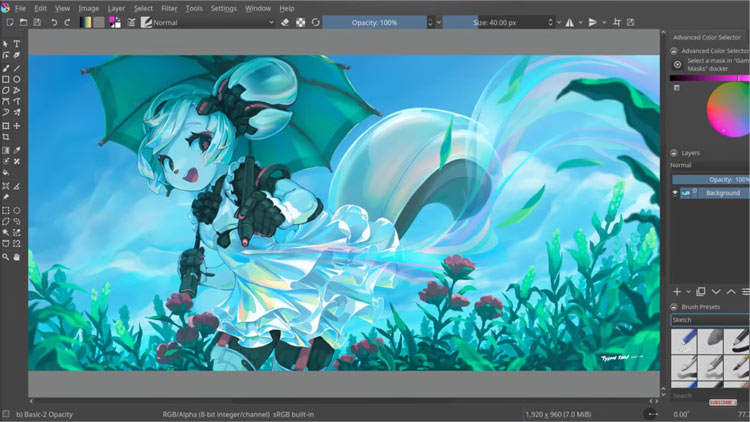Select the Elliptical Selection tool
The height and width of the screenshot is (422, 750).
pyautogui.click(x=17, y=210)
